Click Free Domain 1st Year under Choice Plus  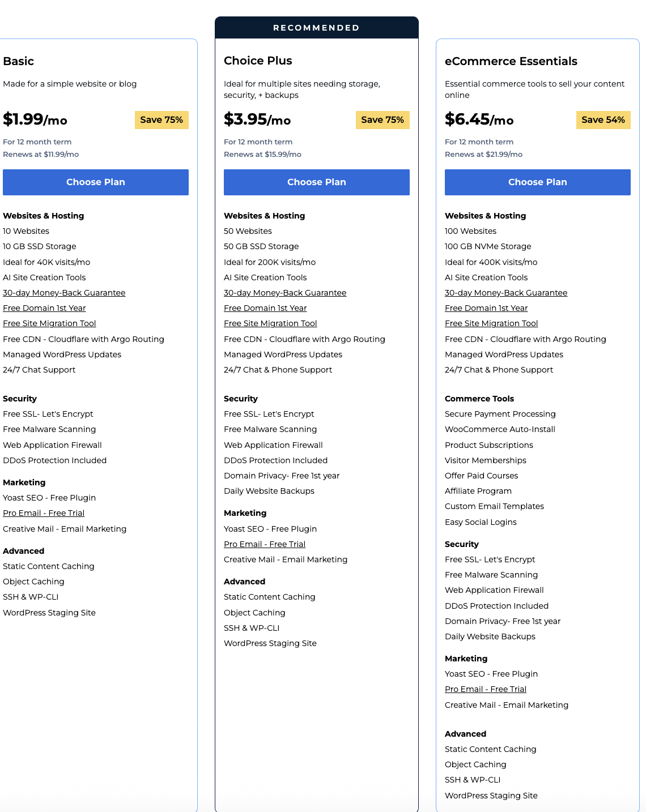[x=265, y=308]
